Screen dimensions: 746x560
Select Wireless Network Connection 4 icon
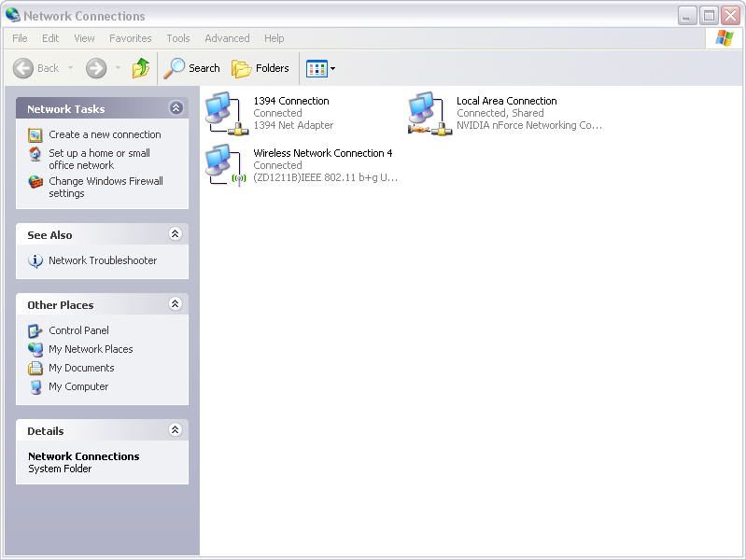[227, 165]
